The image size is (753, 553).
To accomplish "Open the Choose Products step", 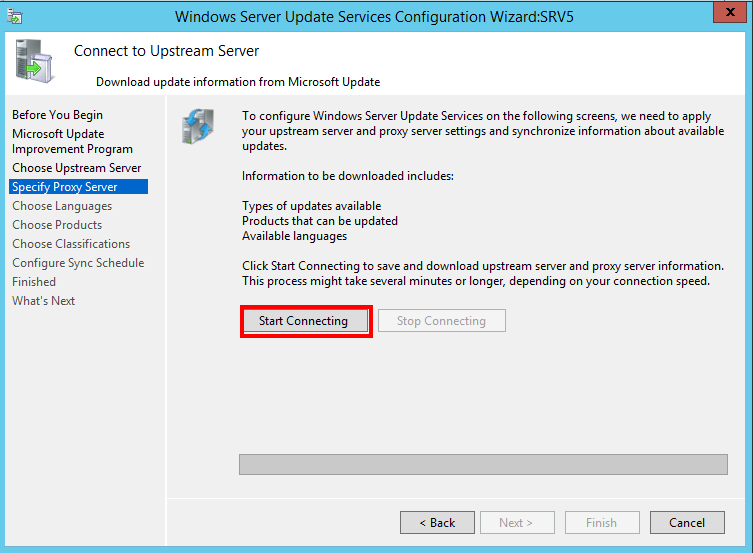I will (x=57, y=225).
